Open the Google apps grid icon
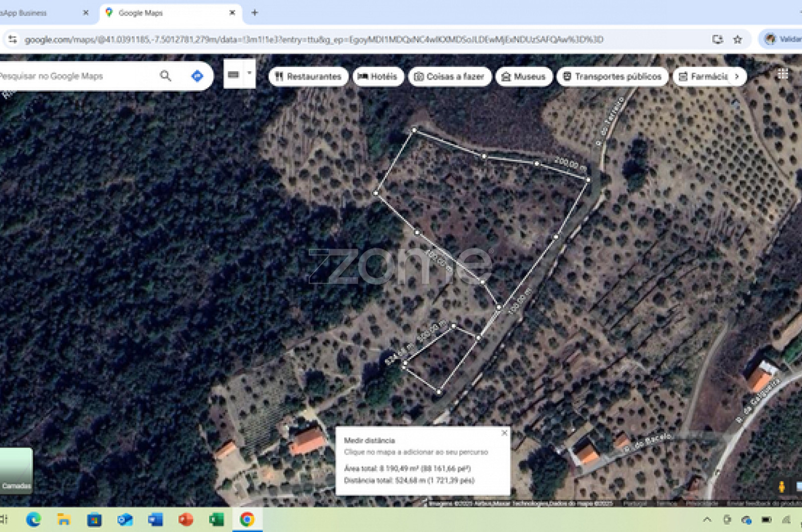Screen dimensions: 802x532 tap(782, 74)
